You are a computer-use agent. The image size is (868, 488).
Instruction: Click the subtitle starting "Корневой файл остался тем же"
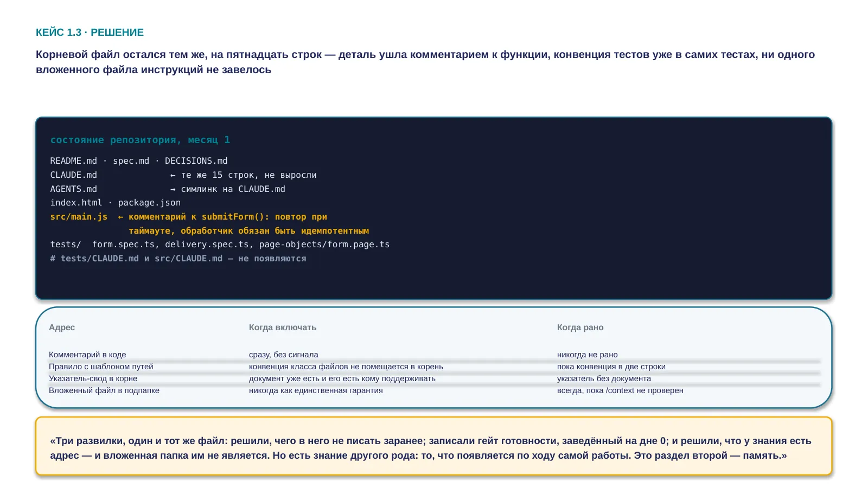425,62
